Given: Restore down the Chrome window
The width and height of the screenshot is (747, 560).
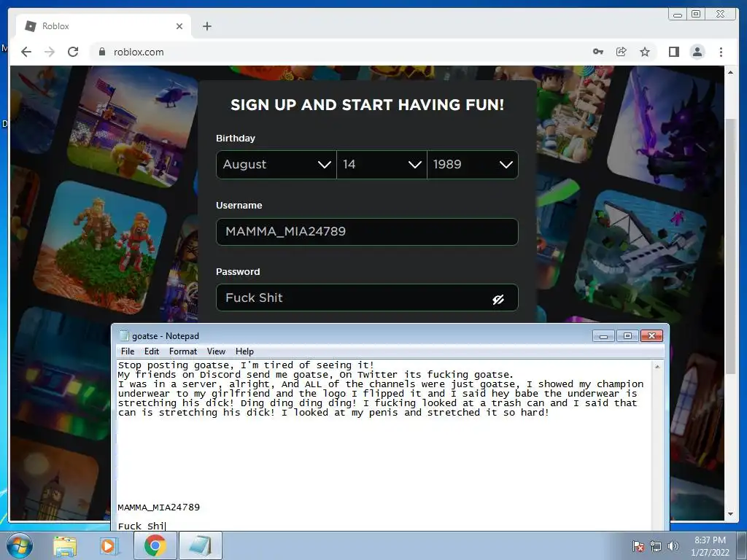Looking at the screenshot, I should pyautogui.click(x=696, y=15).
